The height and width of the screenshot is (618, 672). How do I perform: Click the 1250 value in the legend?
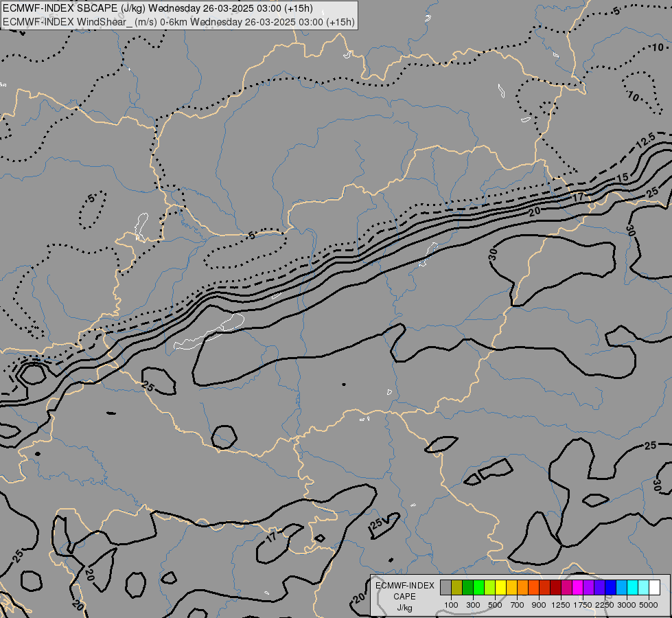point(561,605)
